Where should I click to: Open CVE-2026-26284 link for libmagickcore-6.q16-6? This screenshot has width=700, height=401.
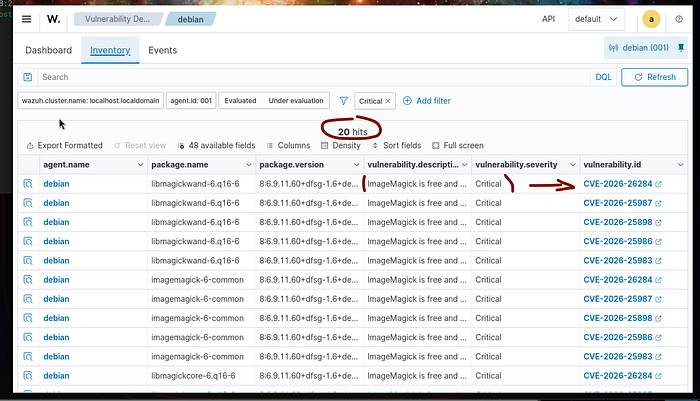tap(618, 376)
